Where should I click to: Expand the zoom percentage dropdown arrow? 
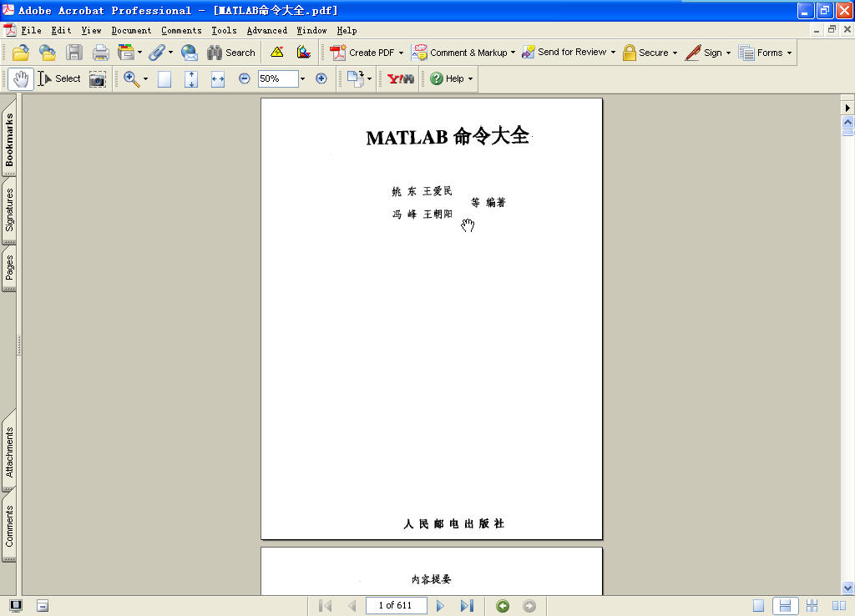[x=302, y=79]
